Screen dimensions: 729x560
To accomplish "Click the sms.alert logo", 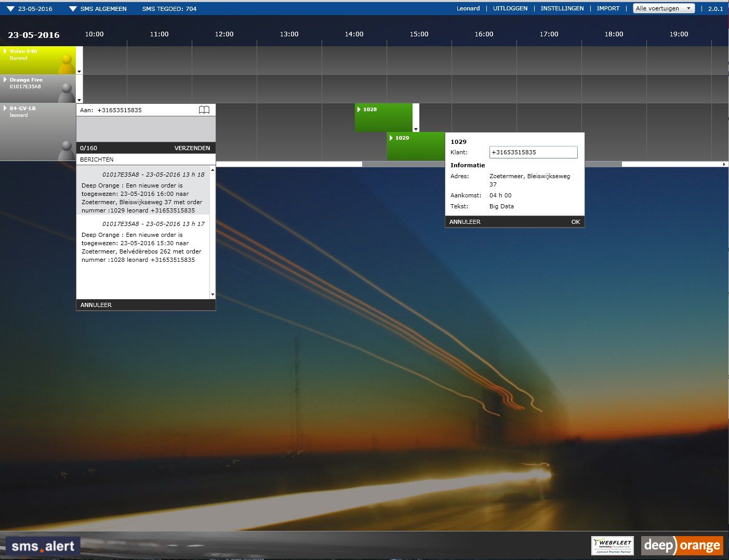I will tap(43, 546).
